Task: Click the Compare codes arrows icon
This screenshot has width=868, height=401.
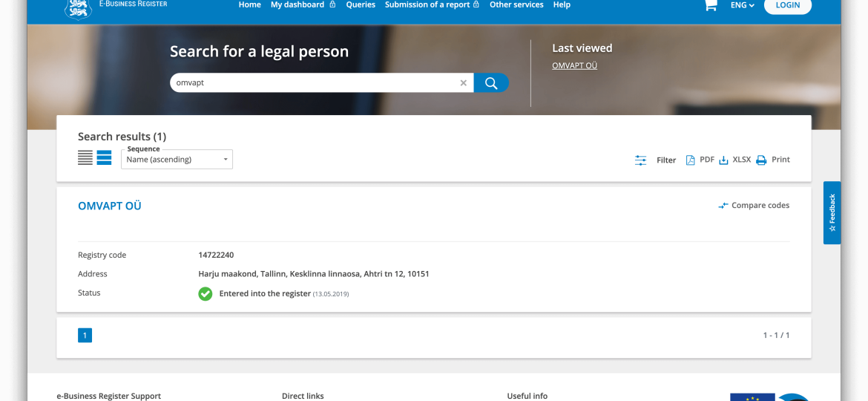Action: tap(723, 206)
